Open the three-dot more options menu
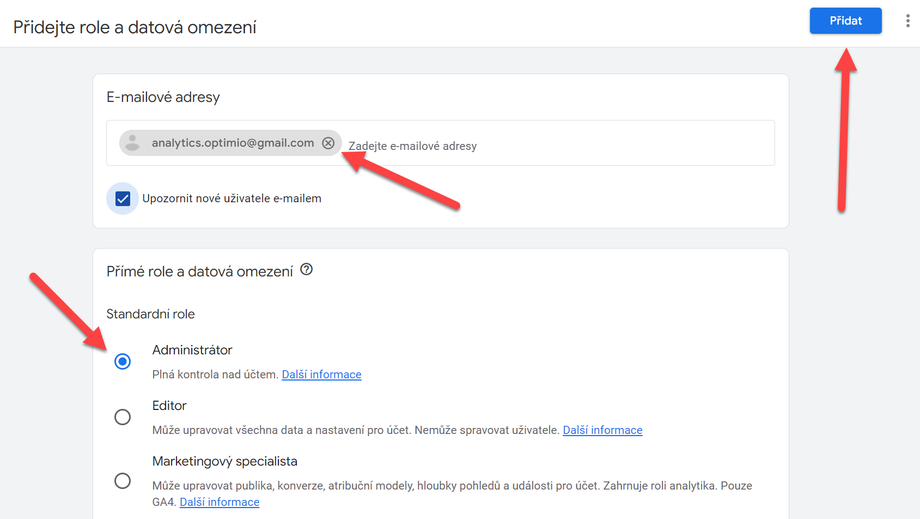Image resolution: width=920 pixels, height=519 pixels. pos(907,21)
